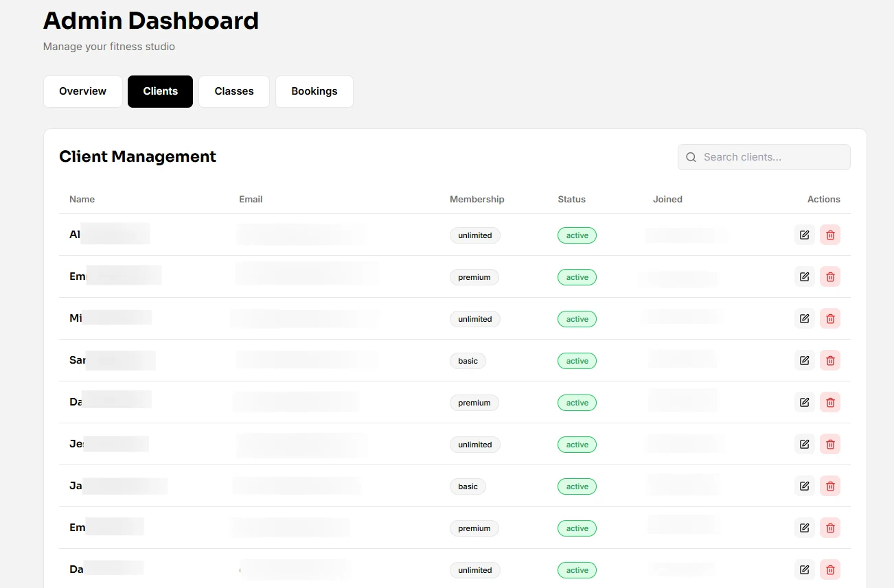894x588 pixels.
Task: Delete the client whose name starts with Al
Action: coord(830,235)
